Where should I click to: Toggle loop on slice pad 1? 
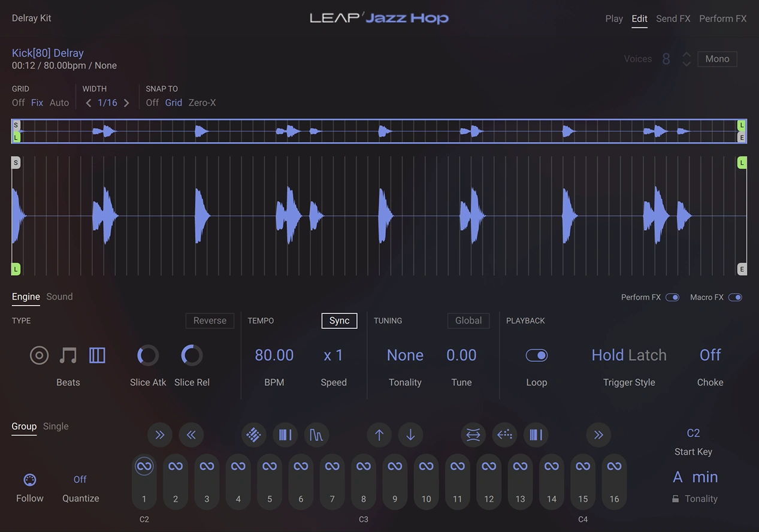coord(144,465)
